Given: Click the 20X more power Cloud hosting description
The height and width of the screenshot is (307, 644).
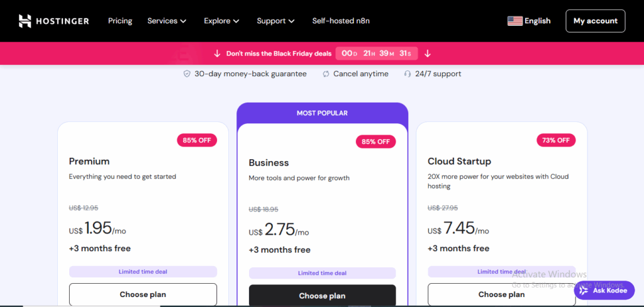Looking at the screenshot, I should tap(498, 181).
